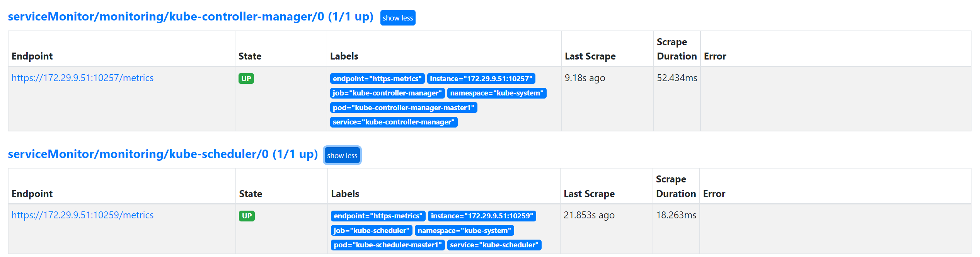
Task: Collapse kube-controller-manager section with show less
Action: pyautogui.click(x=397, y=18)
